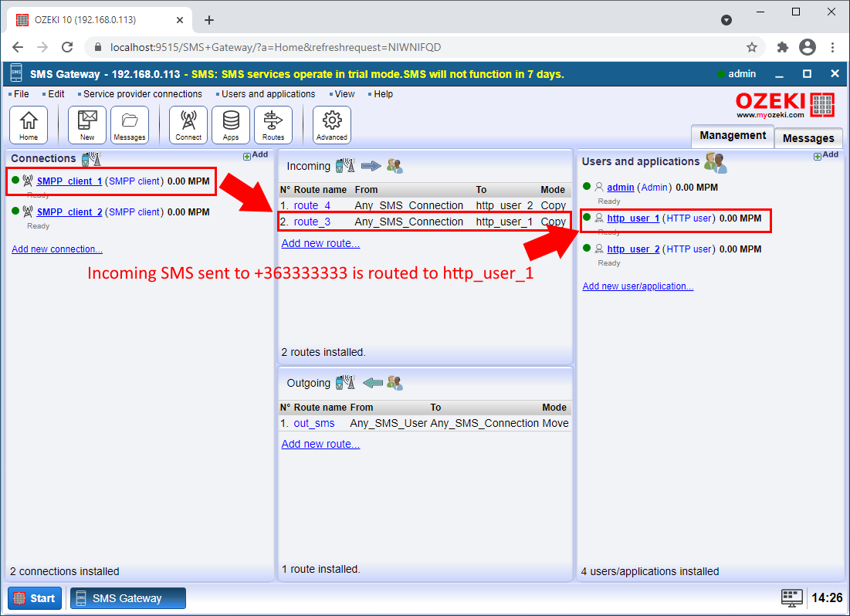The image size is (850, 616).
Task: Close the OZEKI 10 browser tab
Action: point(180,20)
